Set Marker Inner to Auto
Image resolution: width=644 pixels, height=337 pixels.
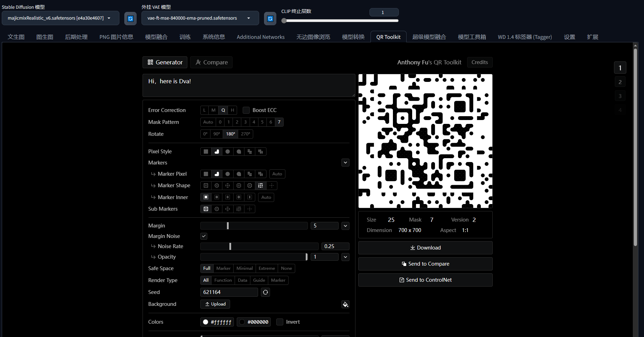266,197
